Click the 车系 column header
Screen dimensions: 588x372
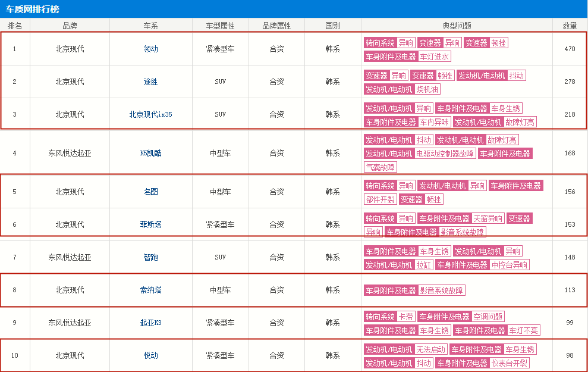tap(151, 26)
